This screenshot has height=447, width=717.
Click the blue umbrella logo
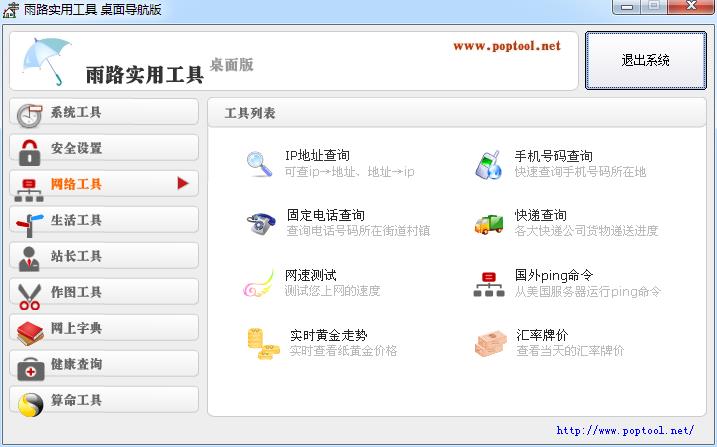click(x=46, y=61)
